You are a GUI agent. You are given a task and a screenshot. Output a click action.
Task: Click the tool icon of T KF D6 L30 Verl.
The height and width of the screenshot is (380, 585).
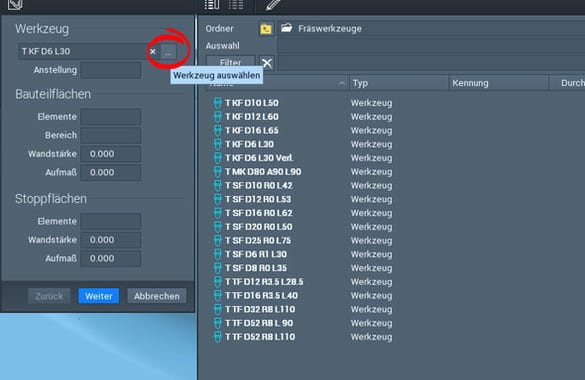point(218,158)
